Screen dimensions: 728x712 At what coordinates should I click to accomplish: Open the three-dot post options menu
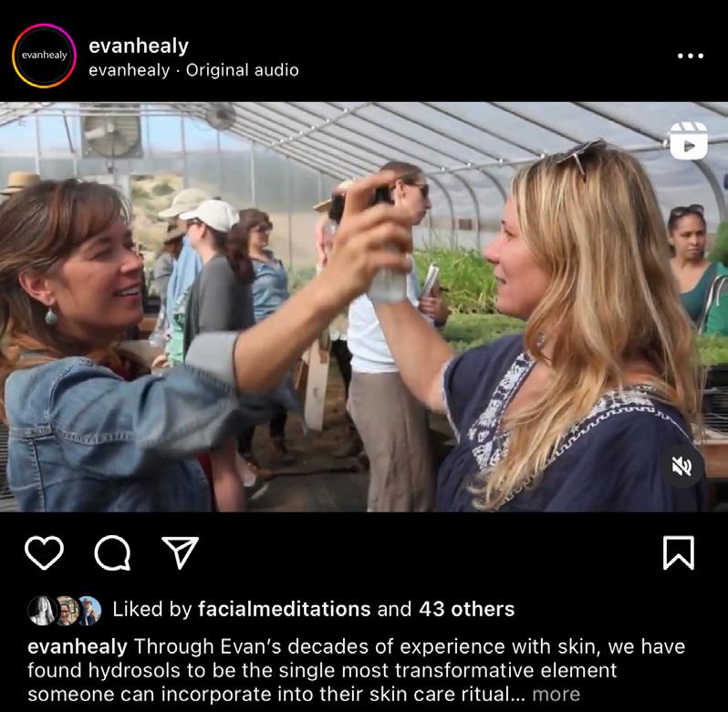pos(691,56)
